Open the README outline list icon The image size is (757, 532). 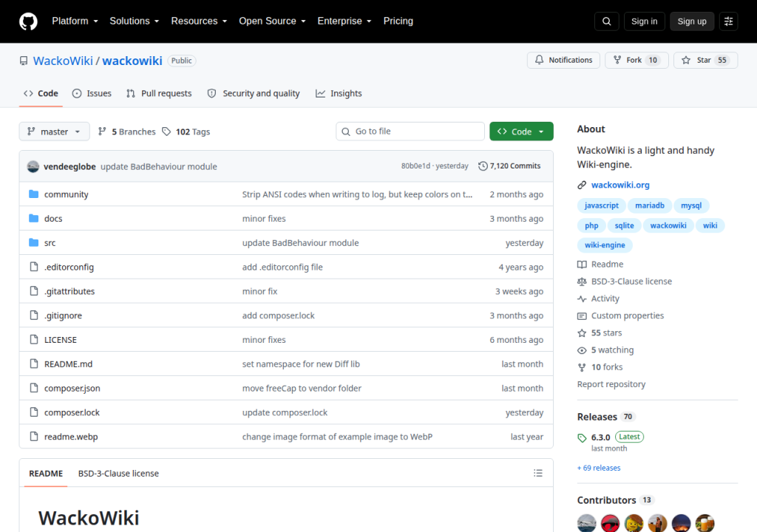(x=538, y=473)
